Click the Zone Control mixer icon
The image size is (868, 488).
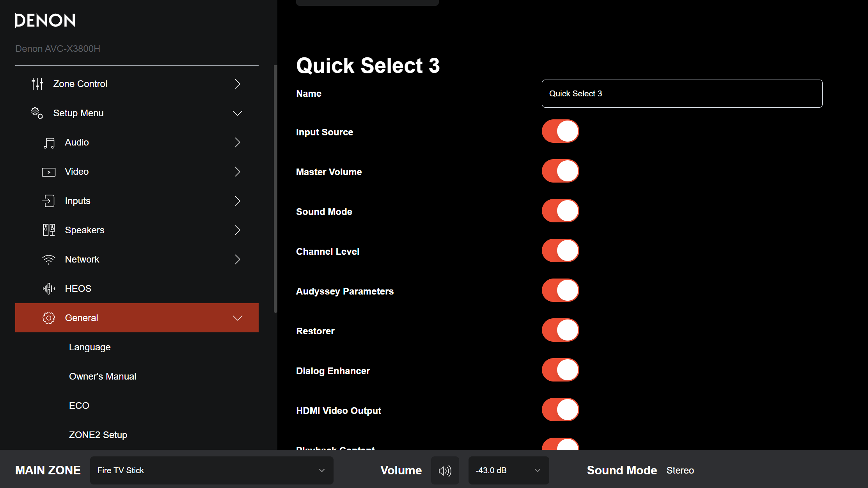pyautogui.click(x=37, y=84)
